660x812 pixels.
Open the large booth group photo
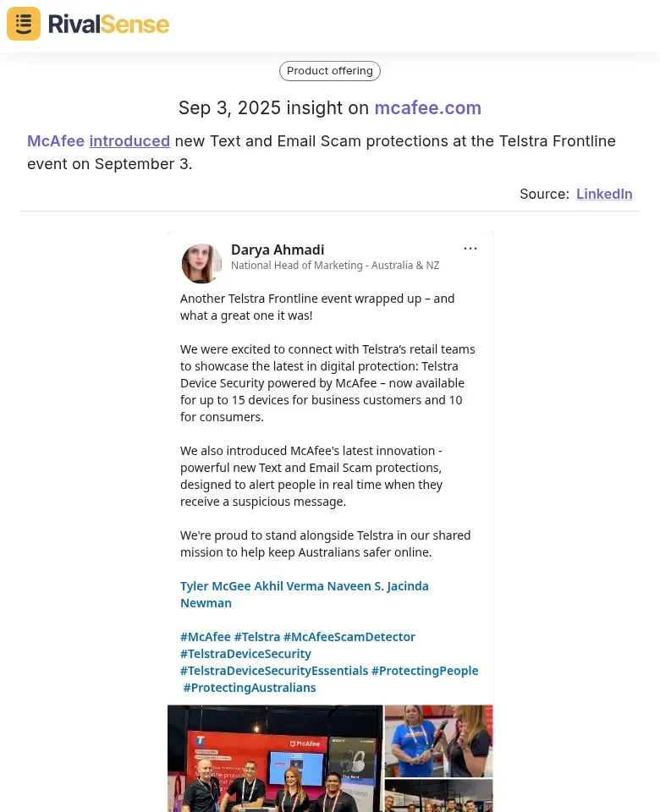tap(275, 758)
